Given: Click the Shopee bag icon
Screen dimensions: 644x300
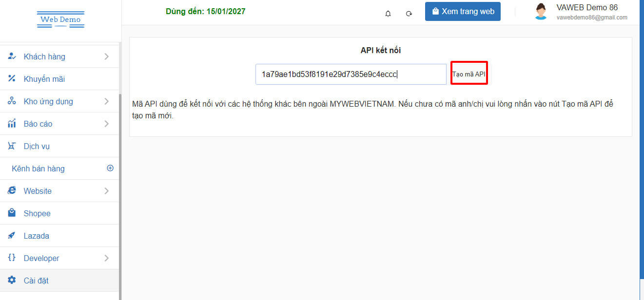Looking at the screenshot, I should (x=12, y=213).
